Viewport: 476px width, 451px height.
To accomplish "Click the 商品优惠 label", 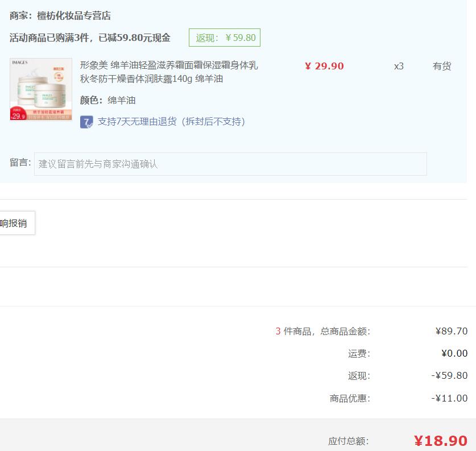I will coord(350,399).
